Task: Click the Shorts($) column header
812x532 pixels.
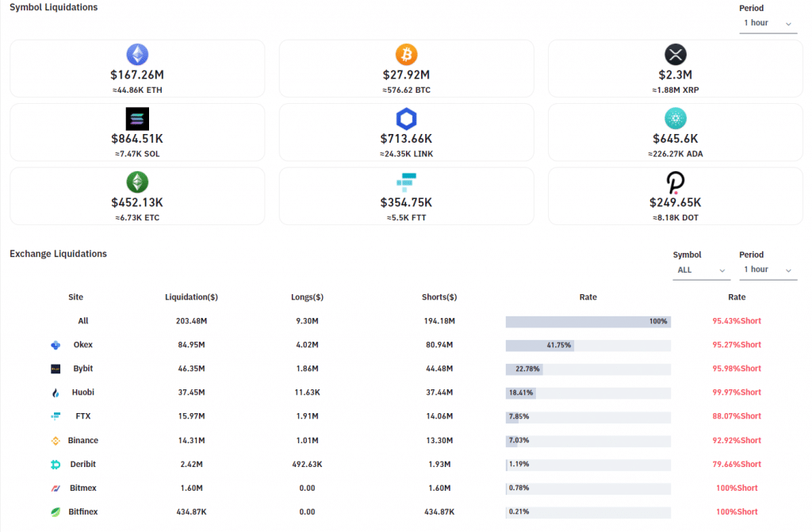Action: tap(439, 297)
